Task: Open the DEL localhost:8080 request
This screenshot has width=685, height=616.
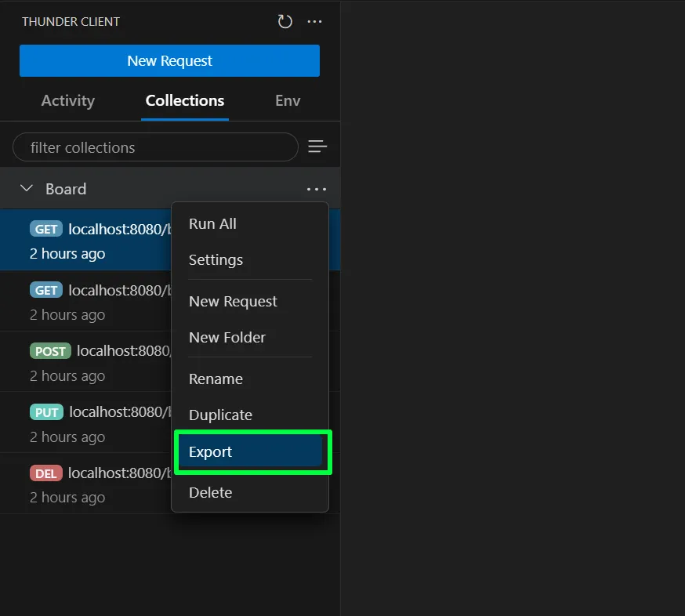Action: point(94,483)
